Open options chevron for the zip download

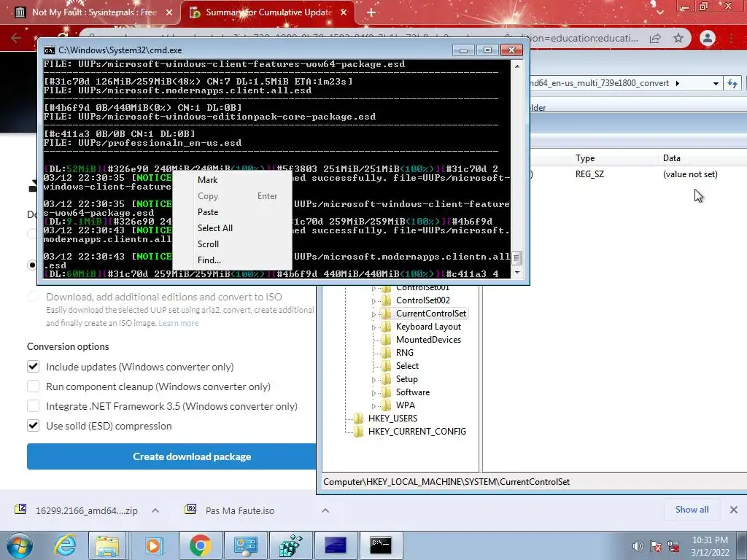(155, 510)
